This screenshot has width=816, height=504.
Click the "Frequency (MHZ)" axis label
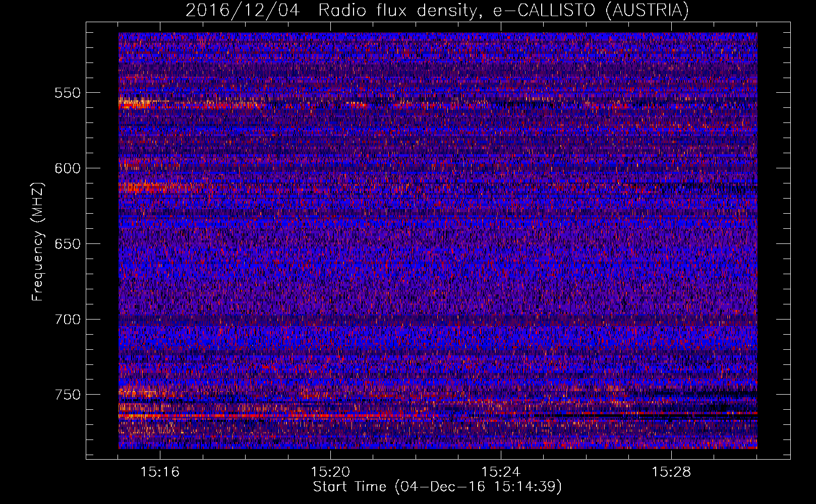(x=38, y=242)
